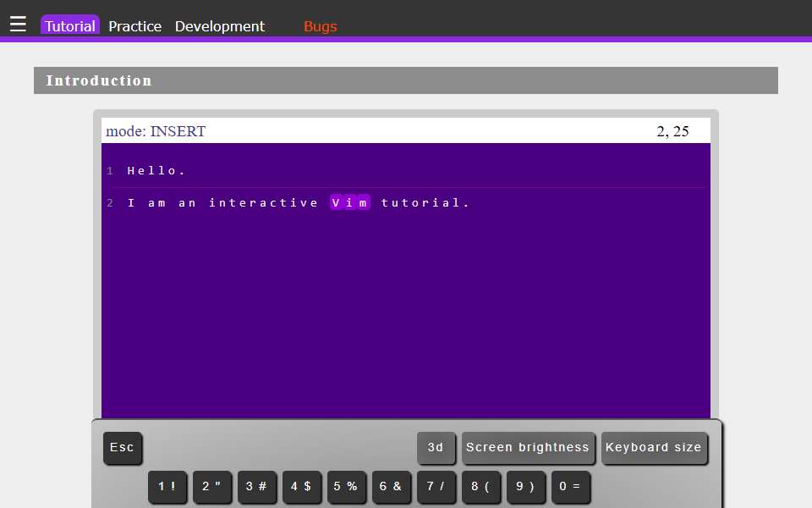
Task: Click the word 'interactive' on line 2
Action: tap(264, 202)
